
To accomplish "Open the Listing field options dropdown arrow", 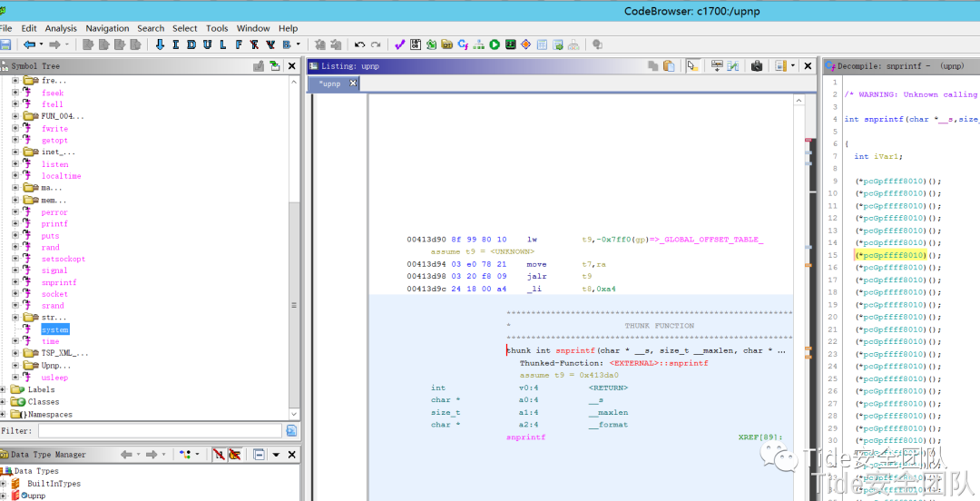I will coord(792,65).
